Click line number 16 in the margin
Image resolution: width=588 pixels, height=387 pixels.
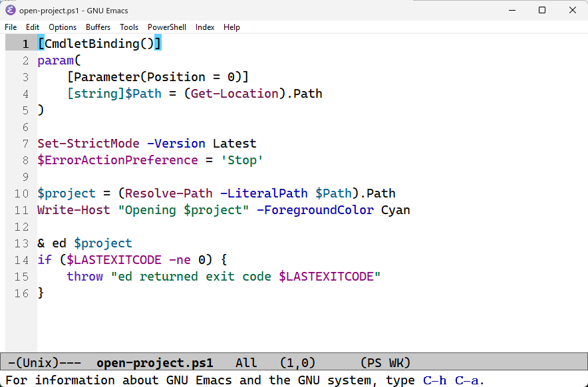(x=21, y=293)
